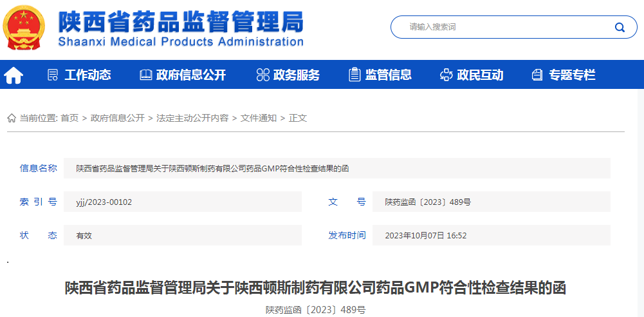
Task: Click the 索引号 label
Action: [38, 202]
